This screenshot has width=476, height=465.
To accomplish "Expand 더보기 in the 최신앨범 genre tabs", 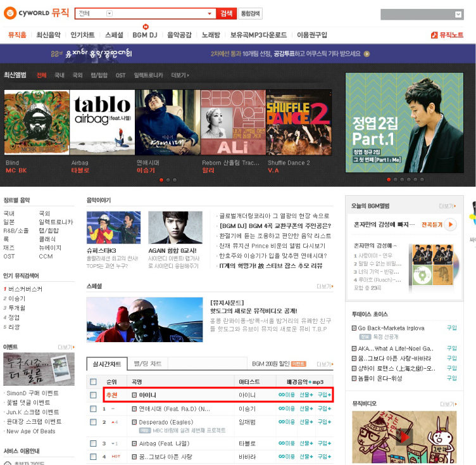I will [180, 75].
